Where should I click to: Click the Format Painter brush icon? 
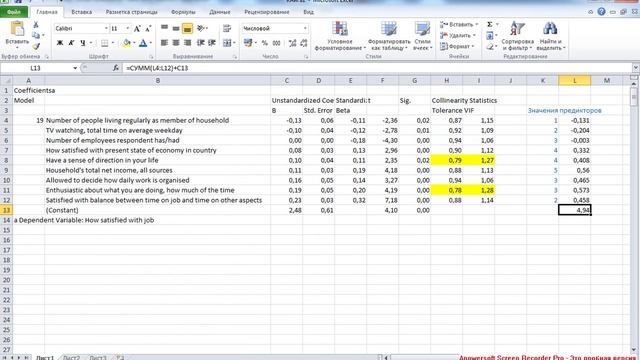click(x=36, y=47)
